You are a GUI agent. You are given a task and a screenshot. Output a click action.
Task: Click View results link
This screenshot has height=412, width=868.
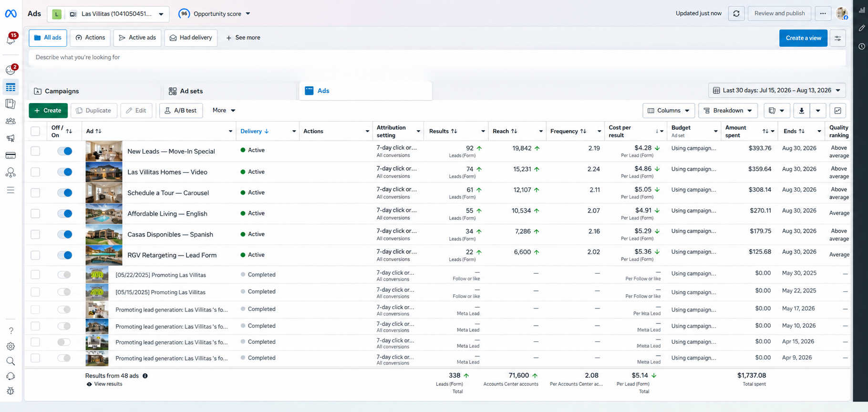click(x=104, y=384)
